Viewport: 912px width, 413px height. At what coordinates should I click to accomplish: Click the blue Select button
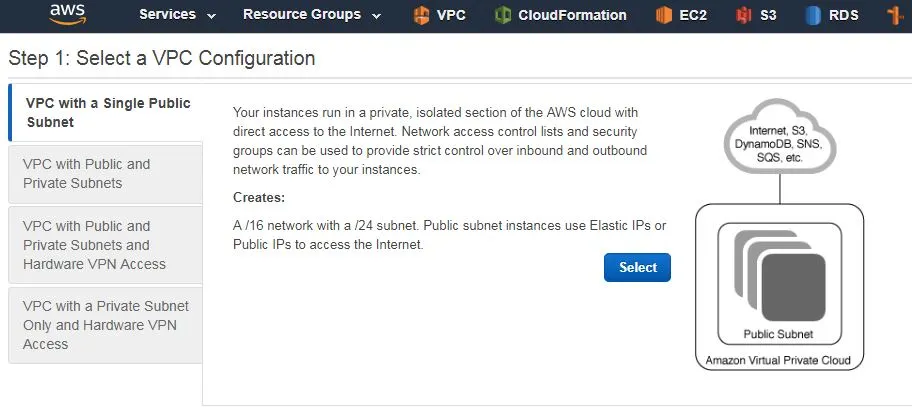coord(637,268)
